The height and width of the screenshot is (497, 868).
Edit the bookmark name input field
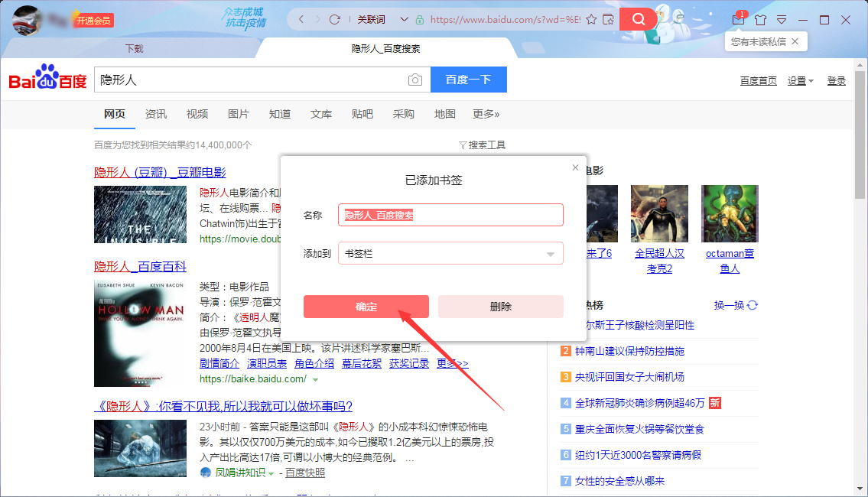[451, 215]
